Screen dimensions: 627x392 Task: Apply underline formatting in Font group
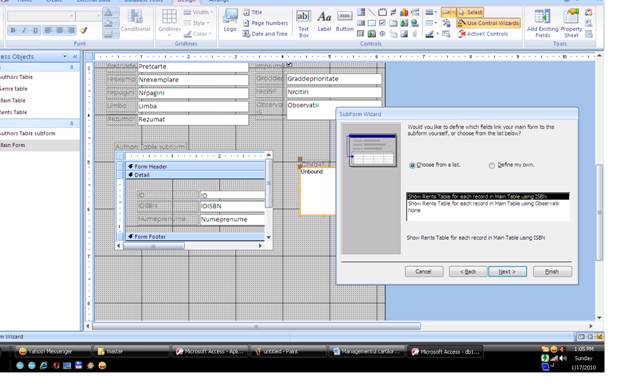click(x=36, y=30)
